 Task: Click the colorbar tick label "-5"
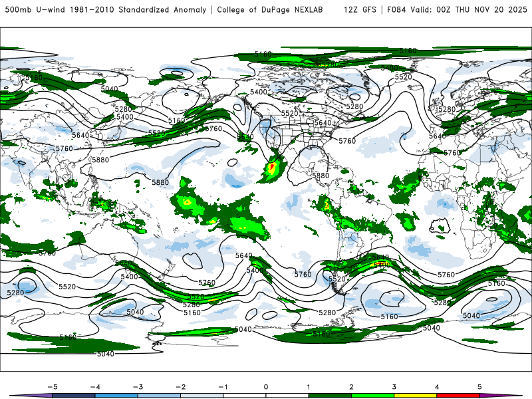click(53, 387)
